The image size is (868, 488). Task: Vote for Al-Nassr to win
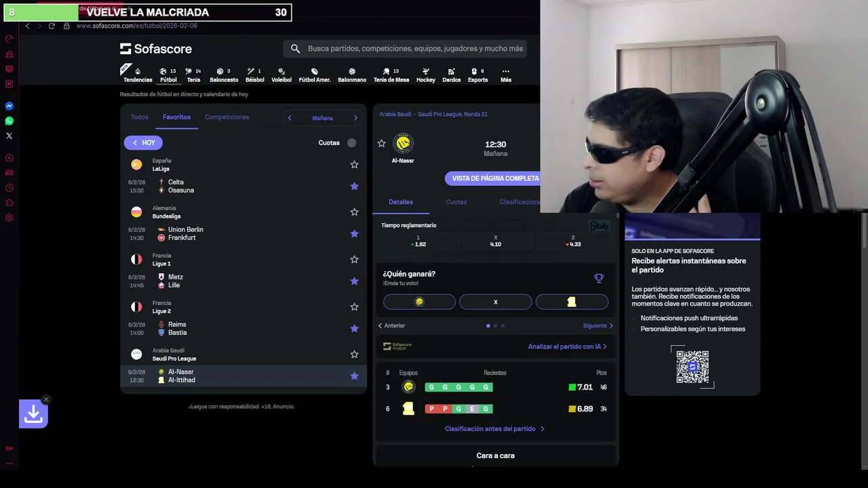(419, 302)
